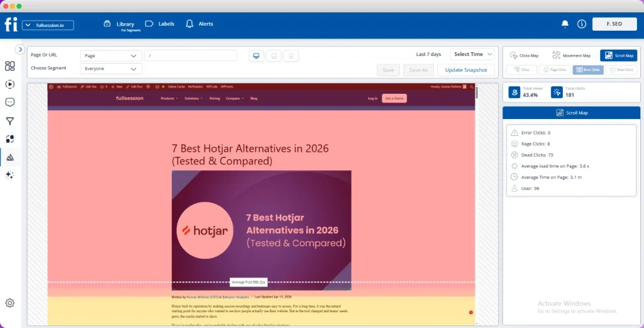
Task: Open the dashboard icon in sidebar
Action: [10, 66]
